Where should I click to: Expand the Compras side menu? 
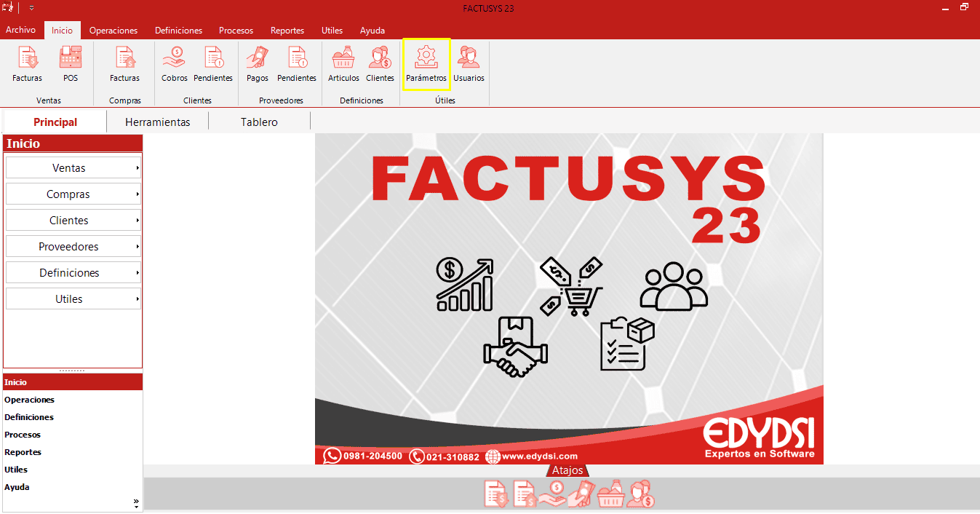73,194
